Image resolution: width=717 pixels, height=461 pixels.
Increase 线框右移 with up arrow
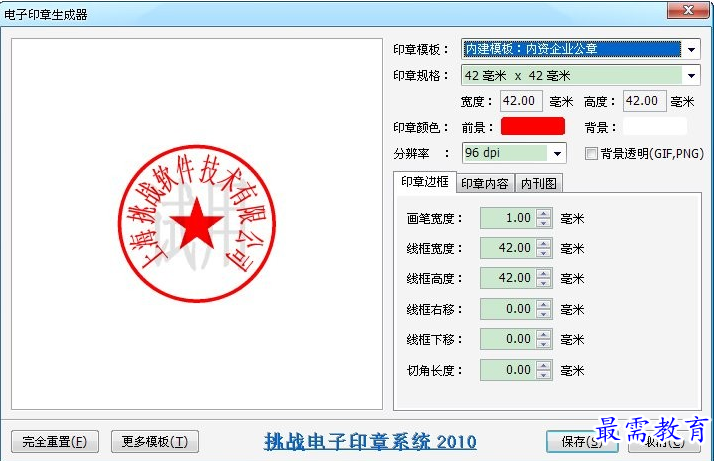[543, 305]
